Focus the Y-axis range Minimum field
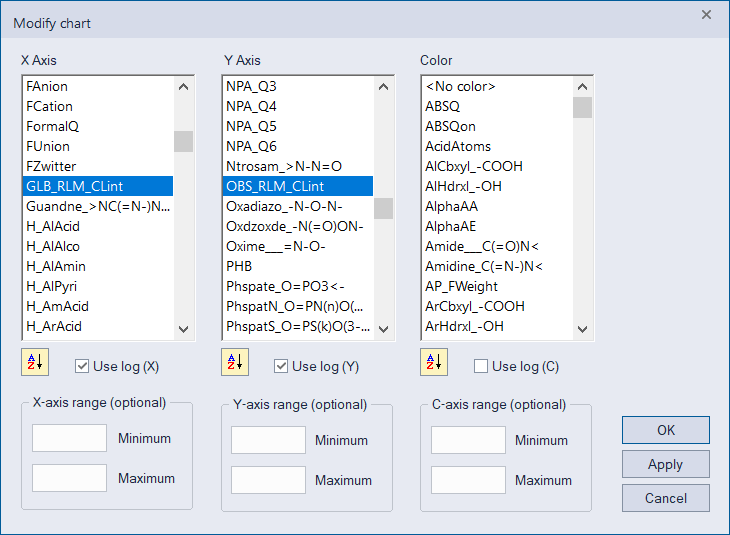Viewport: 730px width, 535px height. [x=269, y=440]
